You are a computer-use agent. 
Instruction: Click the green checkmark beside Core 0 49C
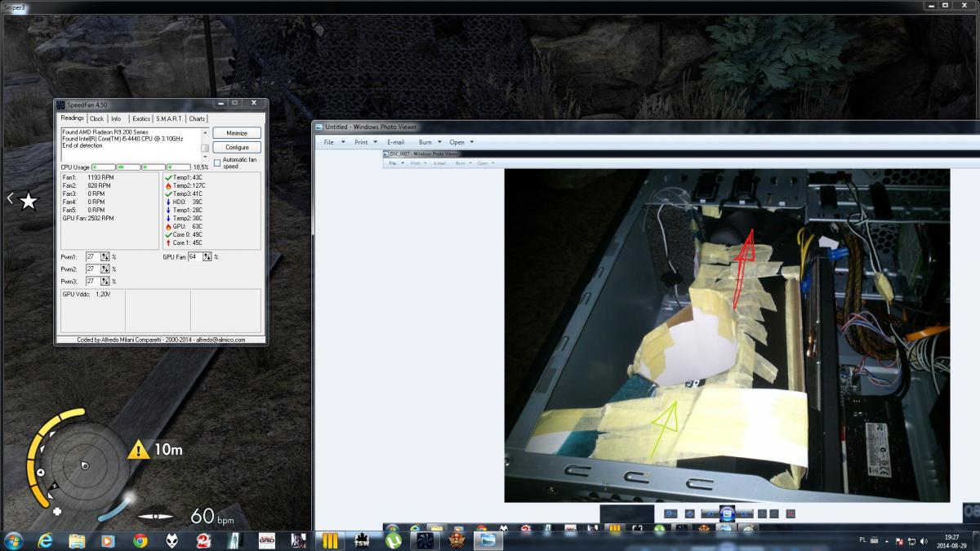click(168, 234)
